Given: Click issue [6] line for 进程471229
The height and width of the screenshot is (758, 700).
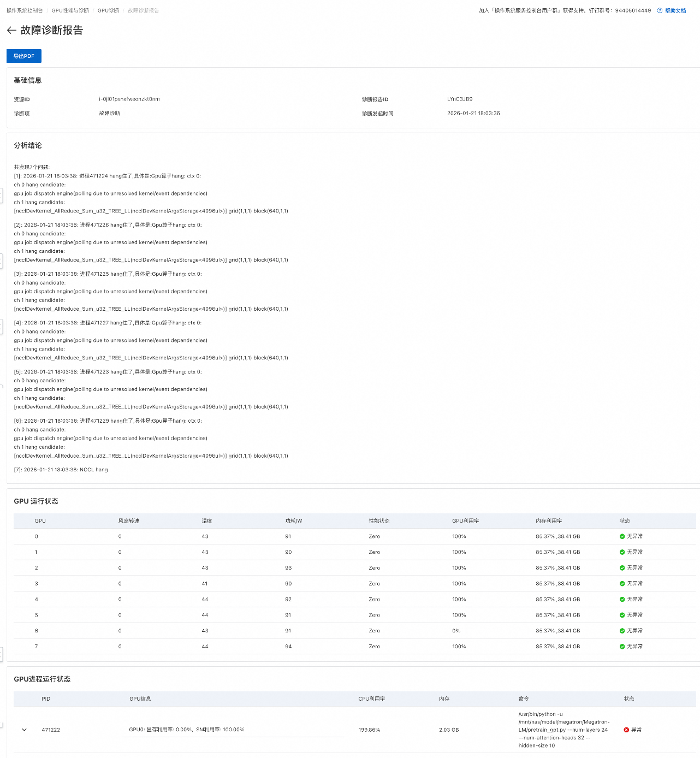Looking at the screenshot, I should (108, 421).
